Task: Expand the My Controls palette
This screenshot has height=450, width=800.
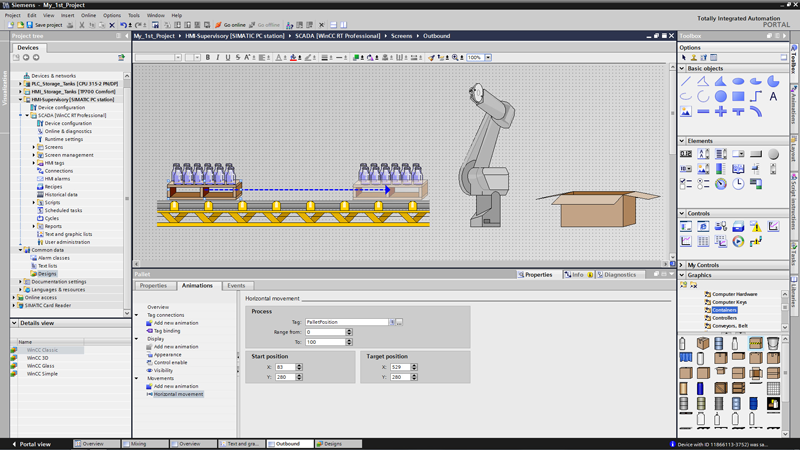Action: (x=682, y=265)
